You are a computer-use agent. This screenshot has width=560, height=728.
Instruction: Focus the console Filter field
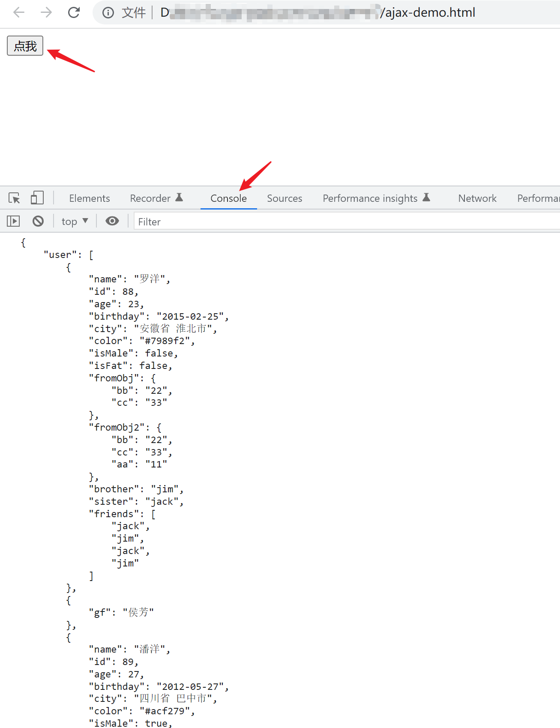(347, 222)
